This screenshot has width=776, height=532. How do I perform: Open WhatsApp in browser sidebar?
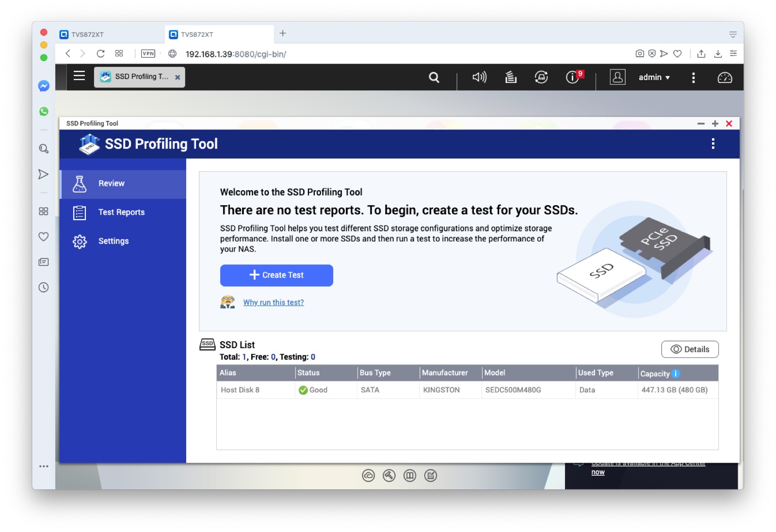pyautogui.click(x=44, y=111)
